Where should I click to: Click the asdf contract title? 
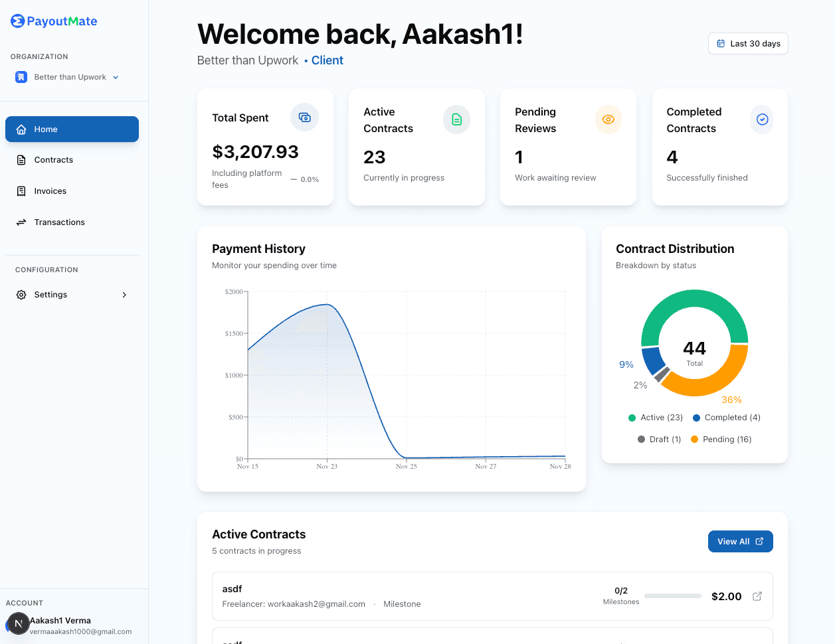pos(232,589)
